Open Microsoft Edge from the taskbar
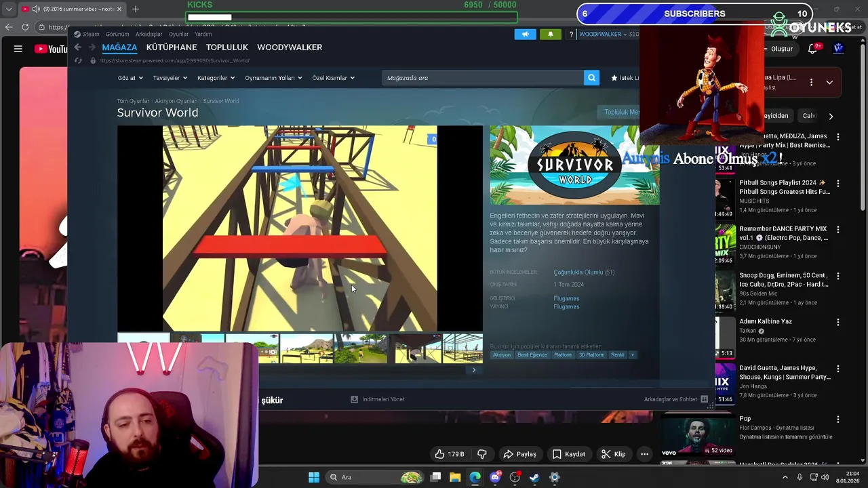 pyautogui.click(x=475, y=477)
